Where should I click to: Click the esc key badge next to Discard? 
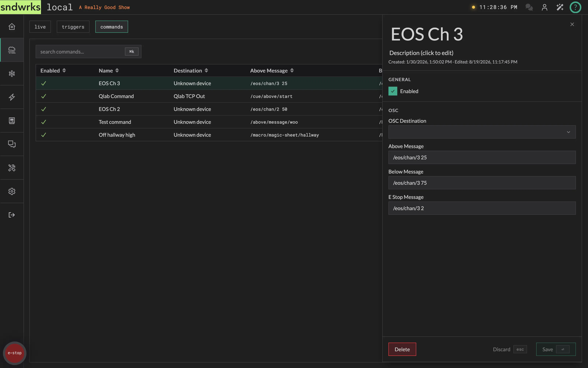520,349
